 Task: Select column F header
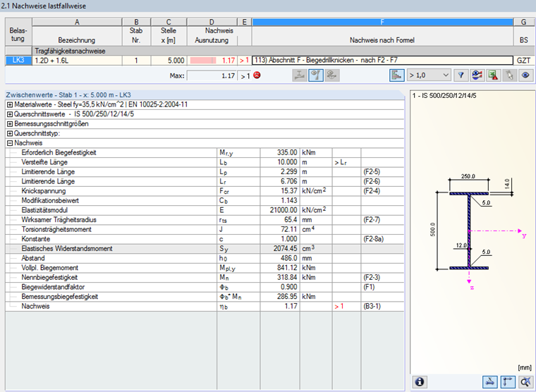tap(382, 23)
